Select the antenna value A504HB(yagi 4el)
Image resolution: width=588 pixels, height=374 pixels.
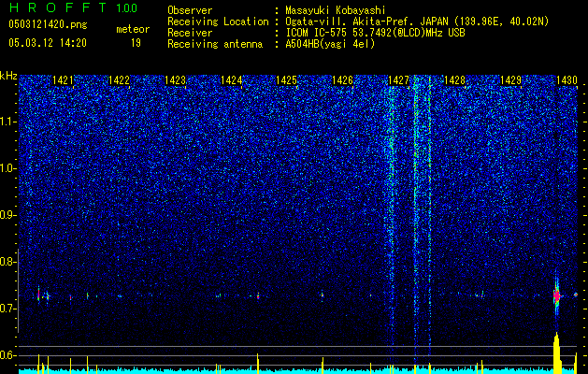pyautogui.click(x=330, y=44)
